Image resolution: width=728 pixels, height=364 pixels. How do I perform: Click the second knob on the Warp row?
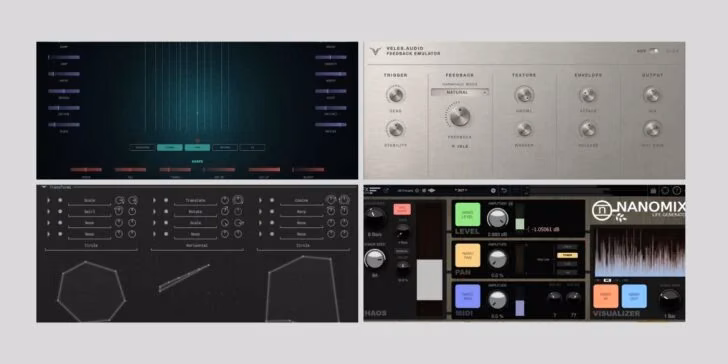(344, 211)
